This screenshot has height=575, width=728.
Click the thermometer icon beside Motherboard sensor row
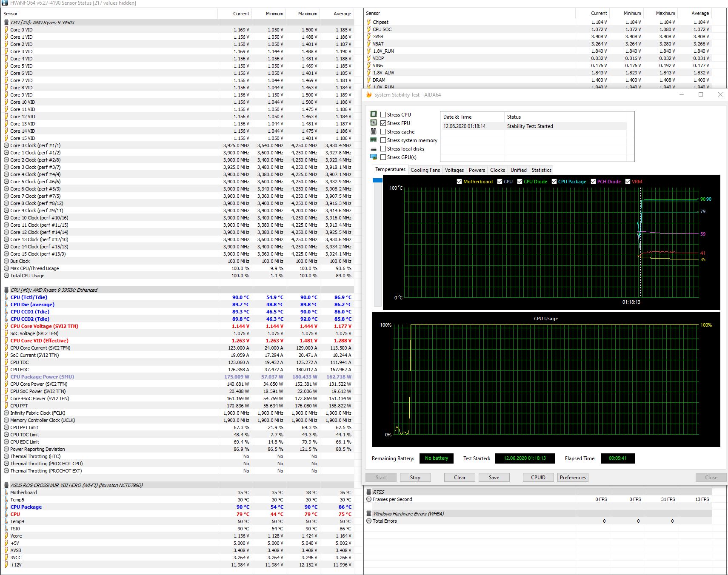(6, 492)
